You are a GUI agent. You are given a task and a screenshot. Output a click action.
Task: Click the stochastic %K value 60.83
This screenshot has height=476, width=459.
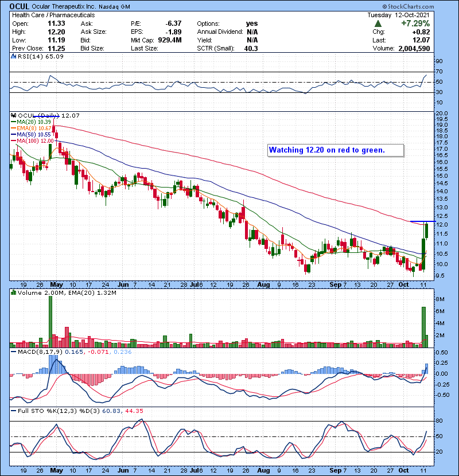(111, 411)
